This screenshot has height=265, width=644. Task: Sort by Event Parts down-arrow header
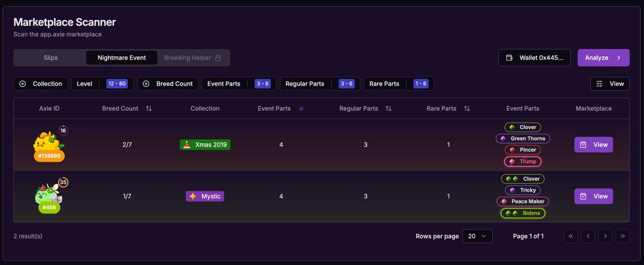(281, 109)
